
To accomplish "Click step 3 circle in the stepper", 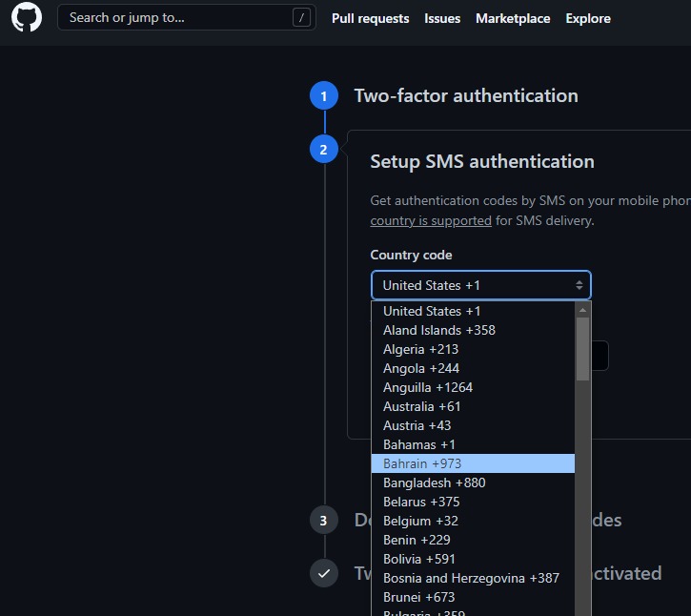I will pyautogui.click(x=324, y=520).
